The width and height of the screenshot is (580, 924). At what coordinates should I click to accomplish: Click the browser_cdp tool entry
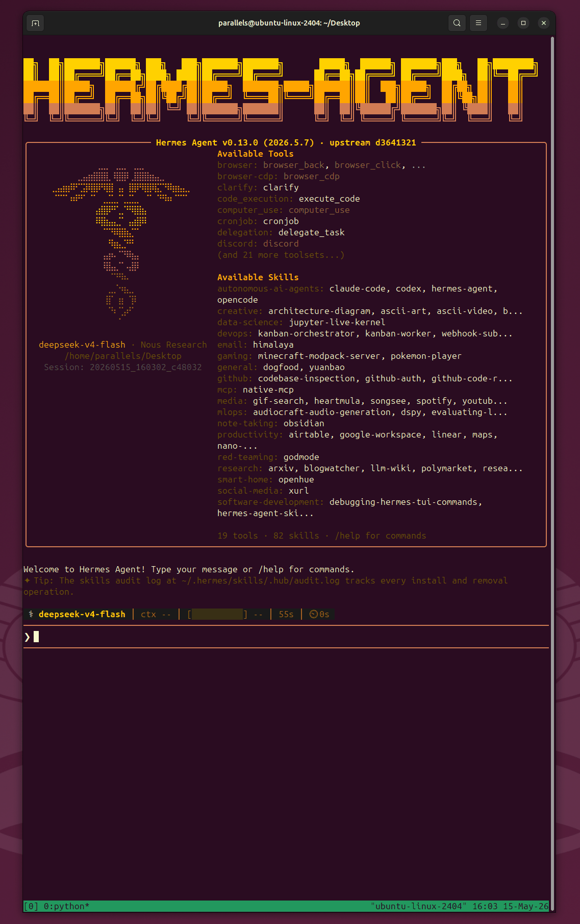[312, 176]
